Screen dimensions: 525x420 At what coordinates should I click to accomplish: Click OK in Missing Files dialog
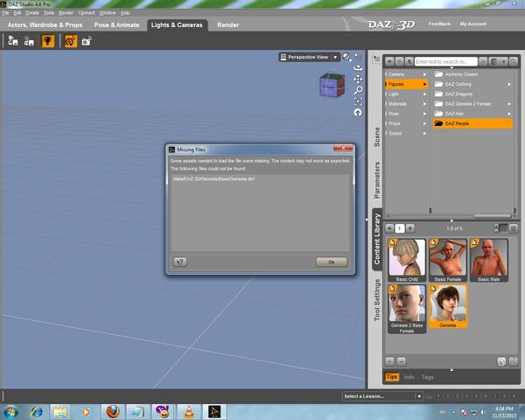coord(332,262)
